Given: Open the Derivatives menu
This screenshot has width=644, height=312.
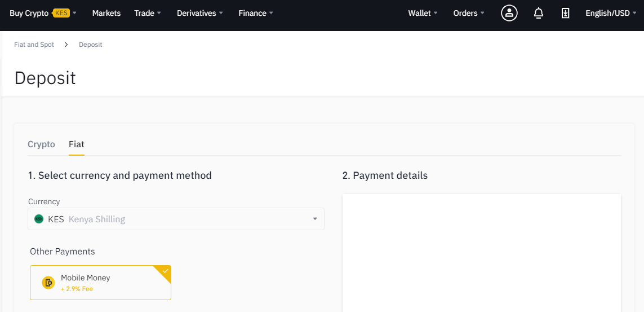Looking at the screenshot, I should point(200,13).
